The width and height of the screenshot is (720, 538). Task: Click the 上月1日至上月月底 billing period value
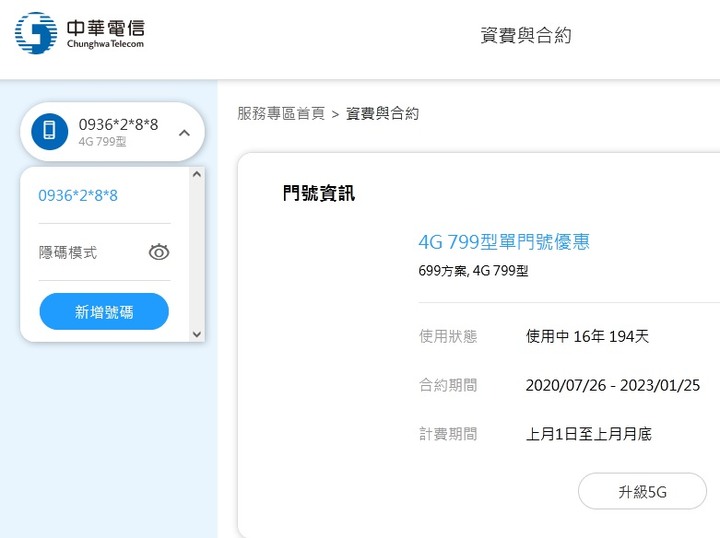tap(589, 434)
